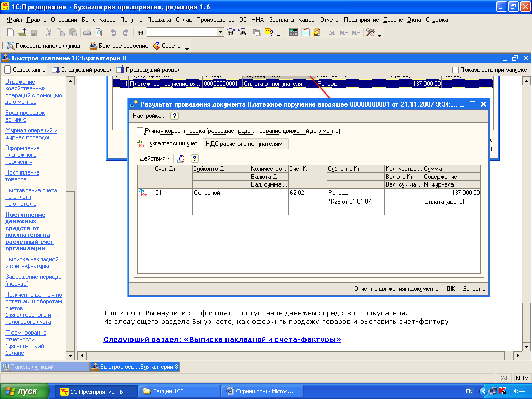532x399 pixels.
Task: Open the Зарплата menu
Action: tap(281, 20)
